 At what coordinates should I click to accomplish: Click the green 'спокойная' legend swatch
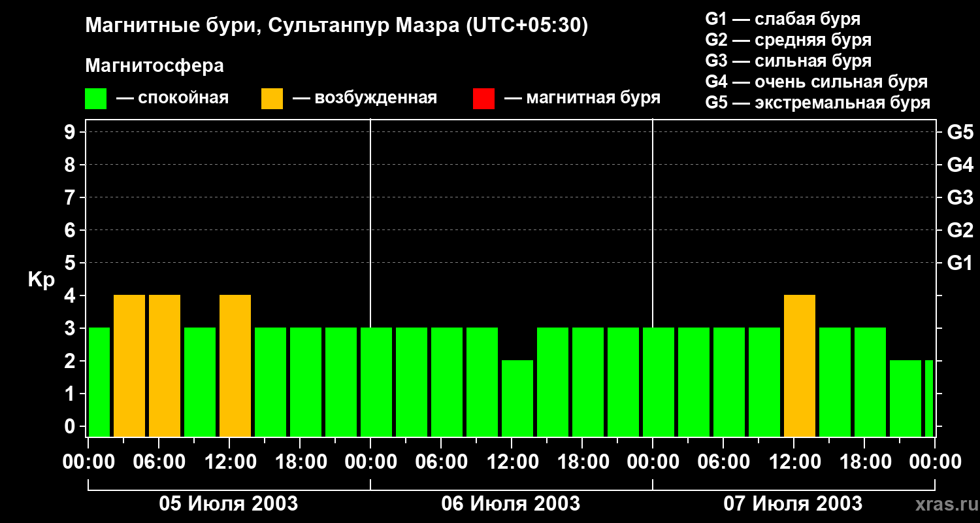[x=96, y=99]
